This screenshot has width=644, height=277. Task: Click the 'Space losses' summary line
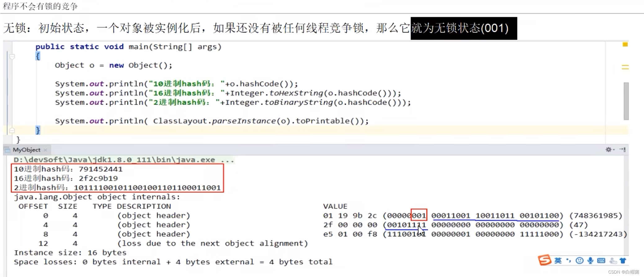(173, 262)
